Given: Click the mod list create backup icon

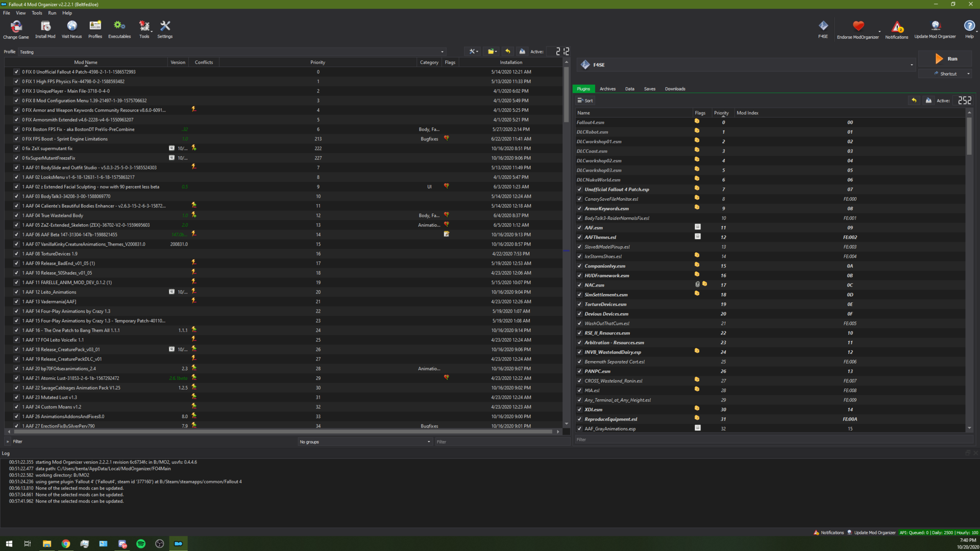Looking at the screenshot, I should click(x=522, y=51).
